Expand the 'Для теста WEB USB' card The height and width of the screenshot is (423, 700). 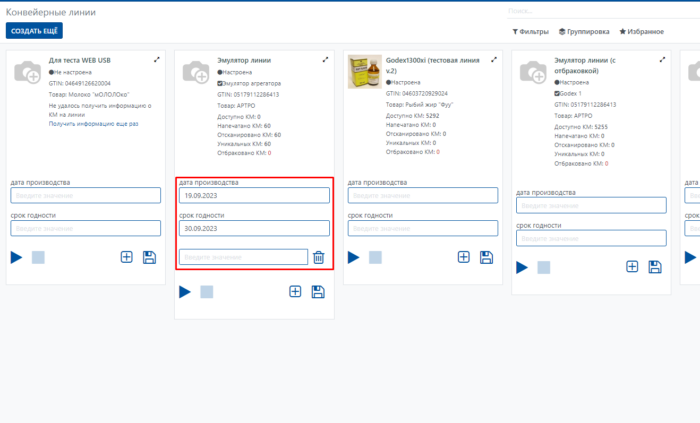coord(157,60)
